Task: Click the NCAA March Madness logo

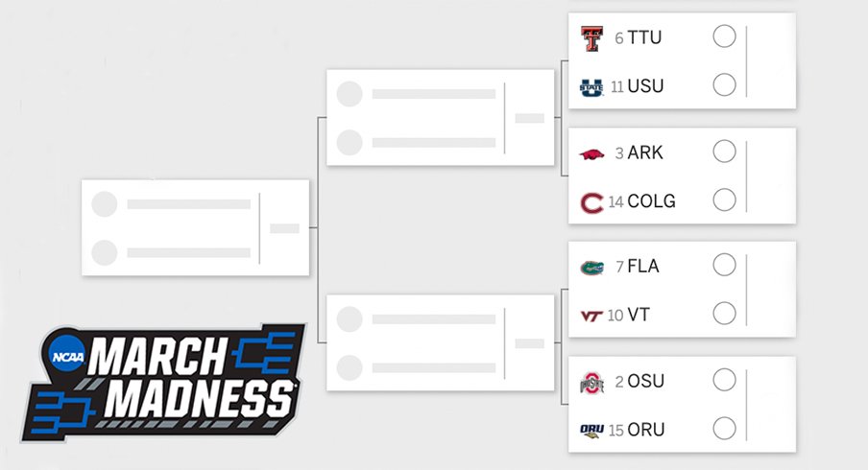Action: pos(164,383)
